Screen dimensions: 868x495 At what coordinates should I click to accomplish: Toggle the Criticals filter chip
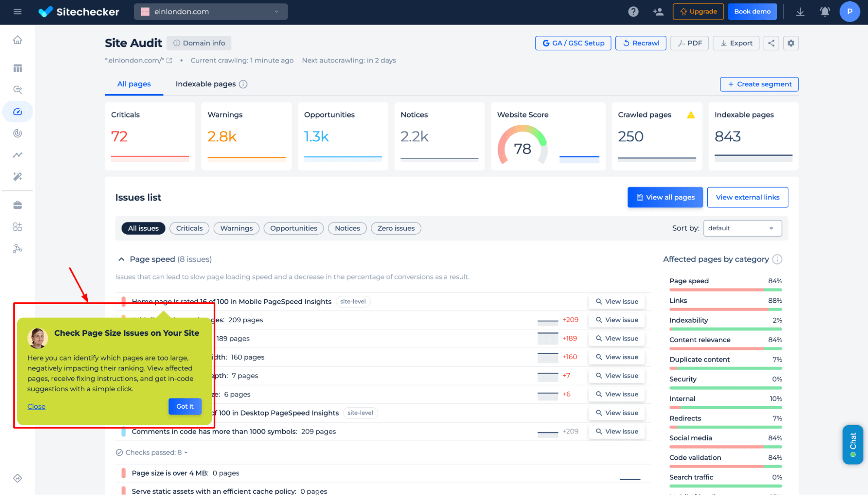click(189, 228)
